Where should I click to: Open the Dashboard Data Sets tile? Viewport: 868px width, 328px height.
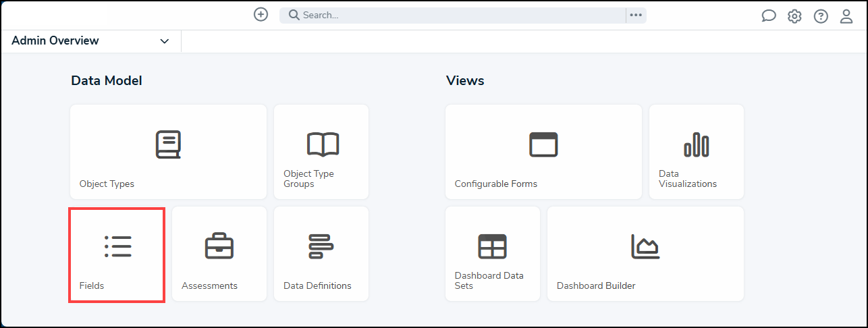(493, 254)
